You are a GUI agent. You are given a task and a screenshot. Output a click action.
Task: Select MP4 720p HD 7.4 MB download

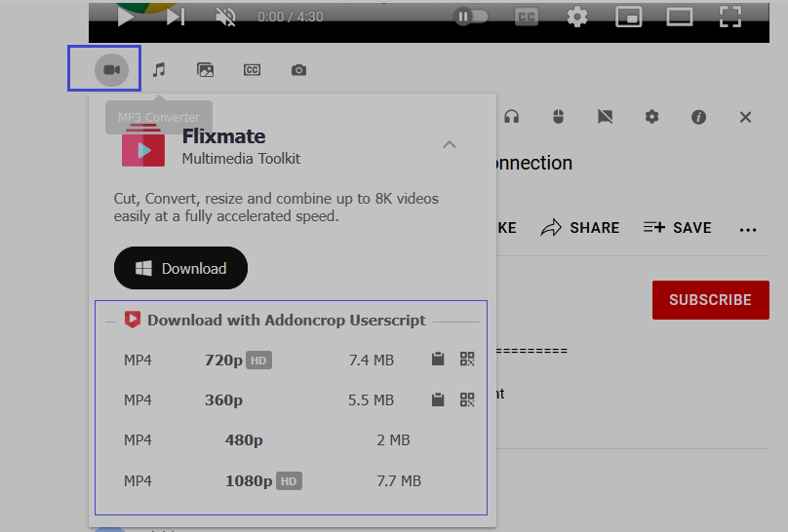[291, 360]
